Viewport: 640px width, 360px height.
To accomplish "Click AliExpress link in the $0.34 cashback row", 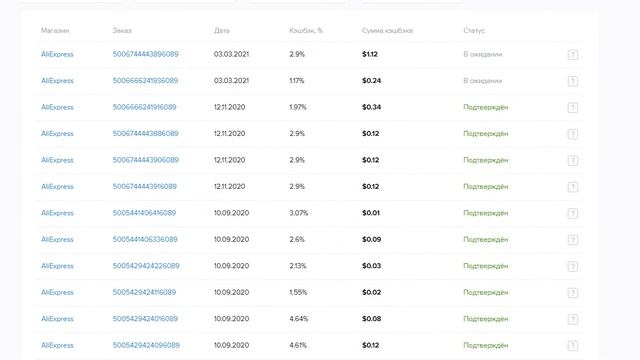I will point(57,107).
